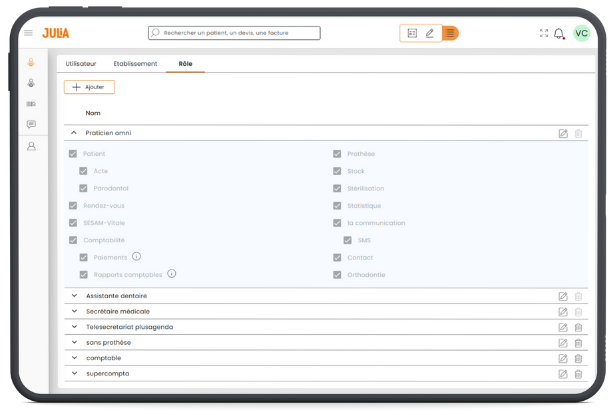
Task: Delete the supercompta role
Action: tap(578, 374)
